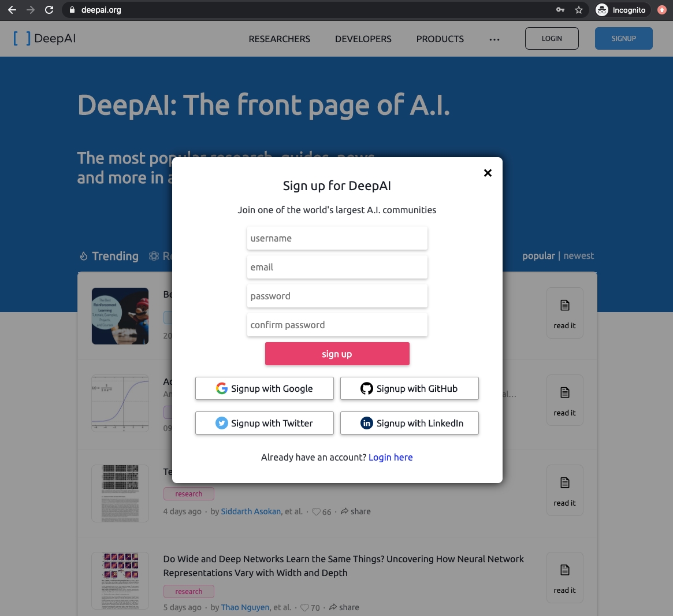The height and width of the screenshot is (616, 673).
Task: Bookmark this page with the star icon
Action: pyautogui.click(x=578, y=10)
